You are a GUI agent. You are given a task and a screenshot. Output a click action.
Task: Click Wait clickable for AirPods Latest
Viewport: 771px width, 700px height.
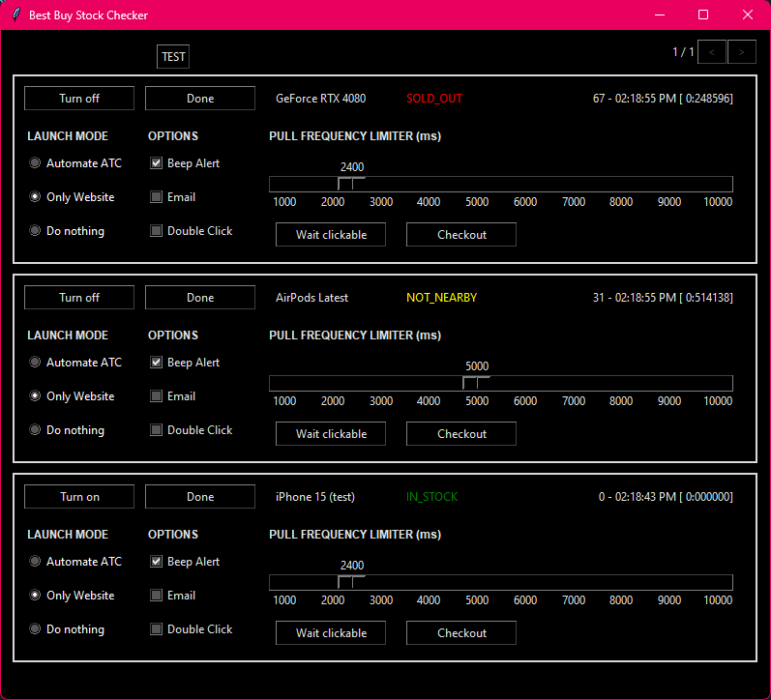tap(331, 434)
